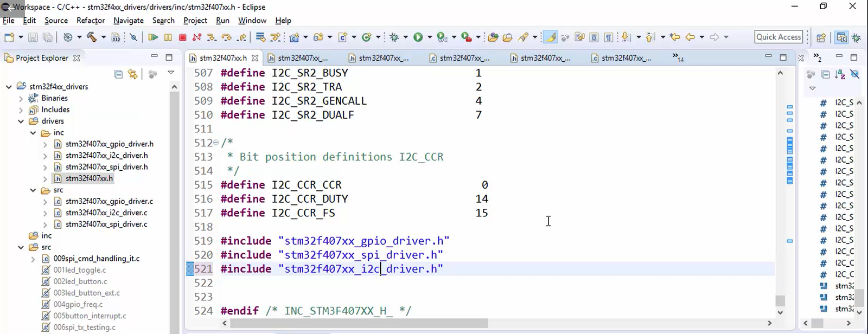Click the green Run toolbar icon

[418, 37]
